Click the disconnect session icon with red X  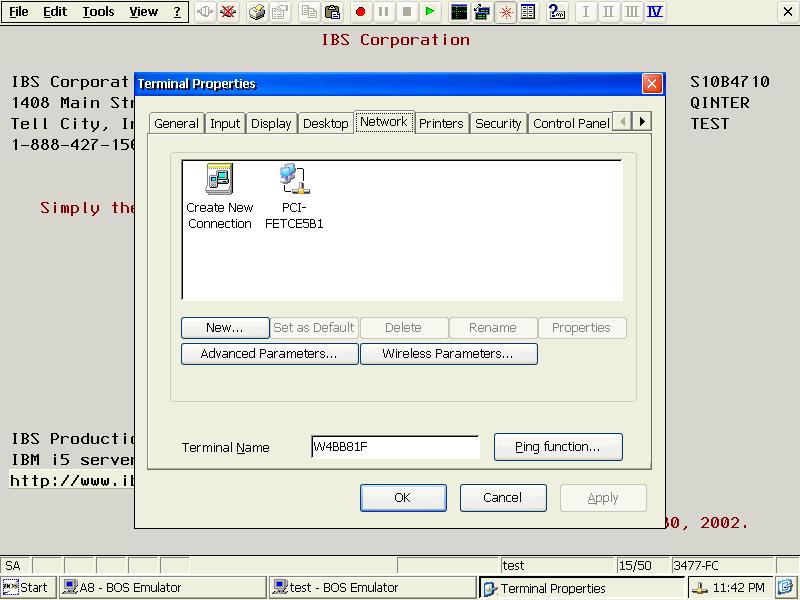(x=228, y=12)
